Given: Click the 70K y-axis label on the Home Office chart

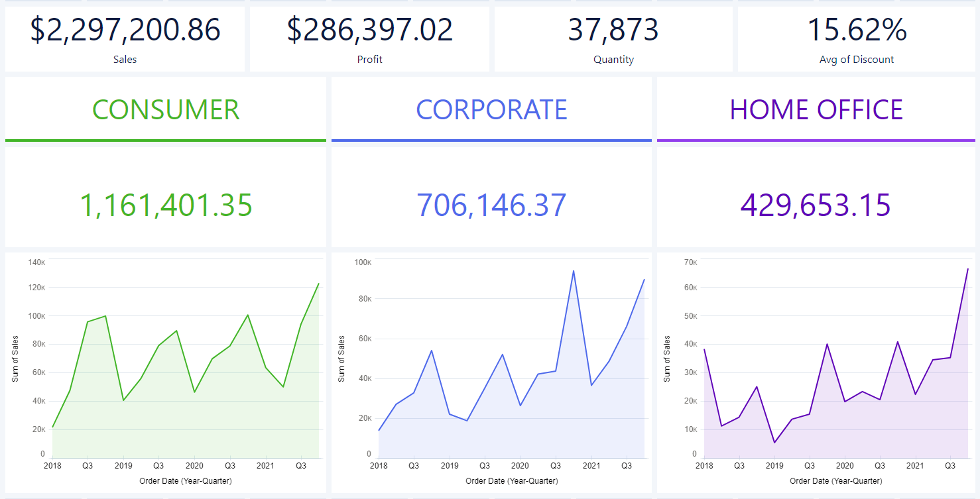Looking at the screenshot, I should [690, 262].
